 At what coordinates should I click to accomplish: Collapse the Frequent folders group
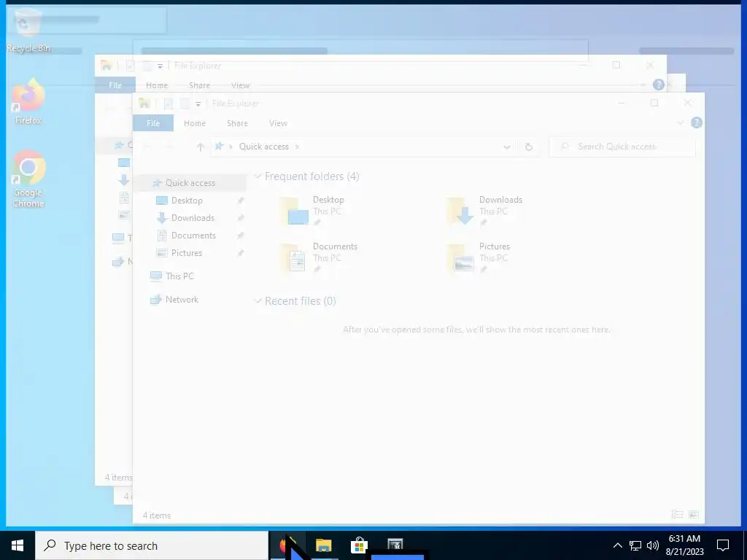click(258, 176)
